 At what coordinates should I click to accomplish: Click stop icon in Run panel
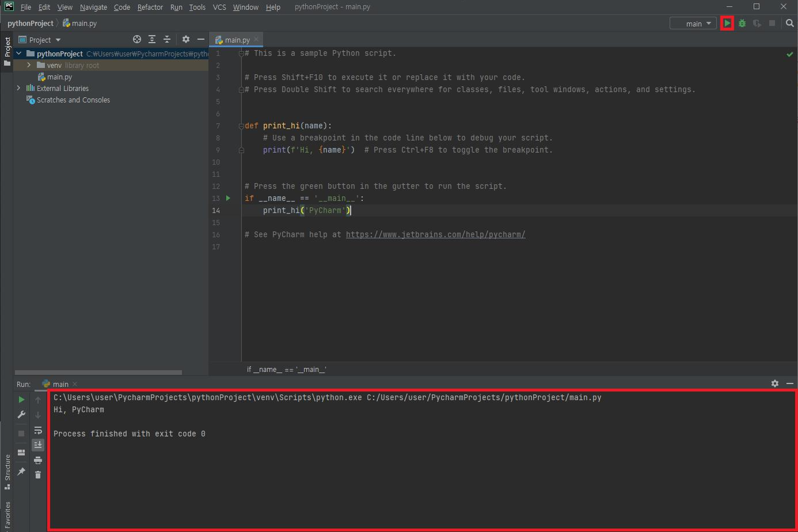[21, 433]
